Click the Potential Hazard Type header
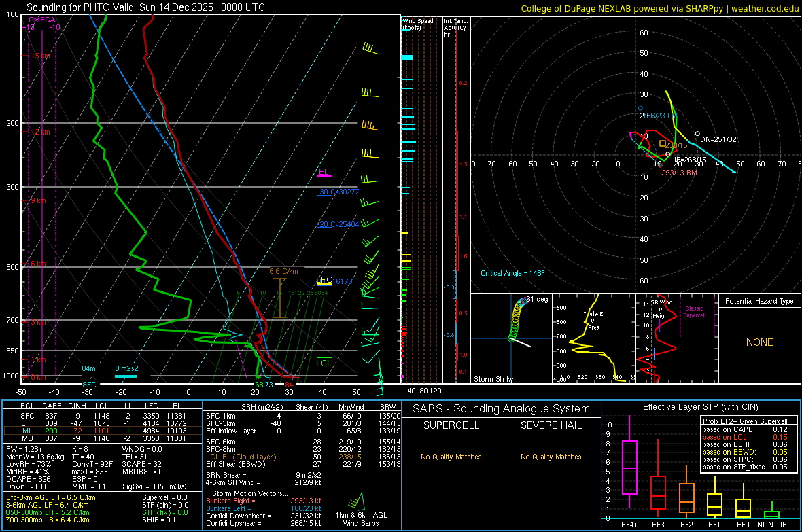The width and height of the screenshot is (802, 532). [759, 301]
